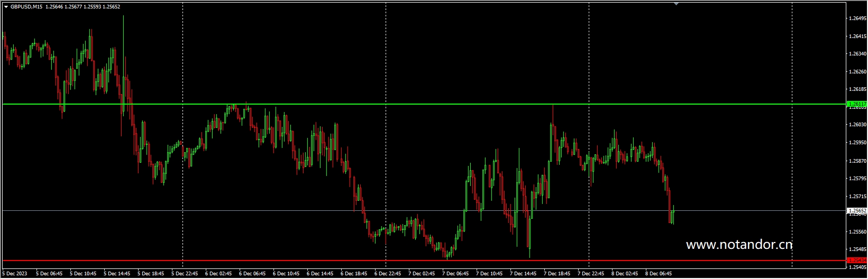Click the 5 Dec 18:45 time label
The height and width of the screenshot is (279, 868).
tap(151, 274)
